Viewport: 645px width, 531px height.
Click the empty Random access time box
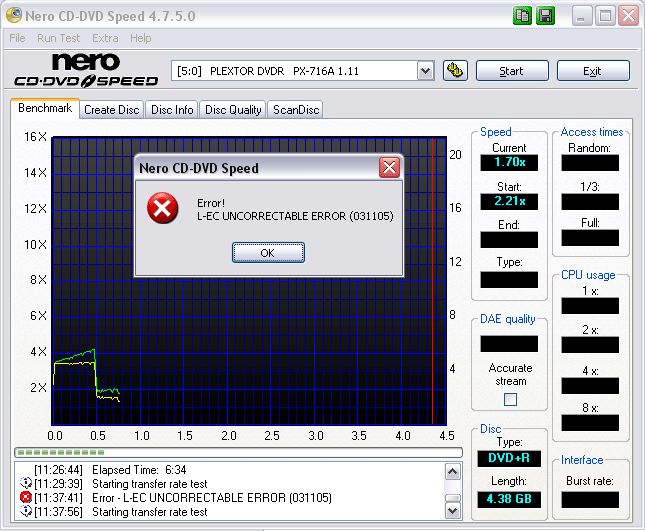(x=590, y=163)
